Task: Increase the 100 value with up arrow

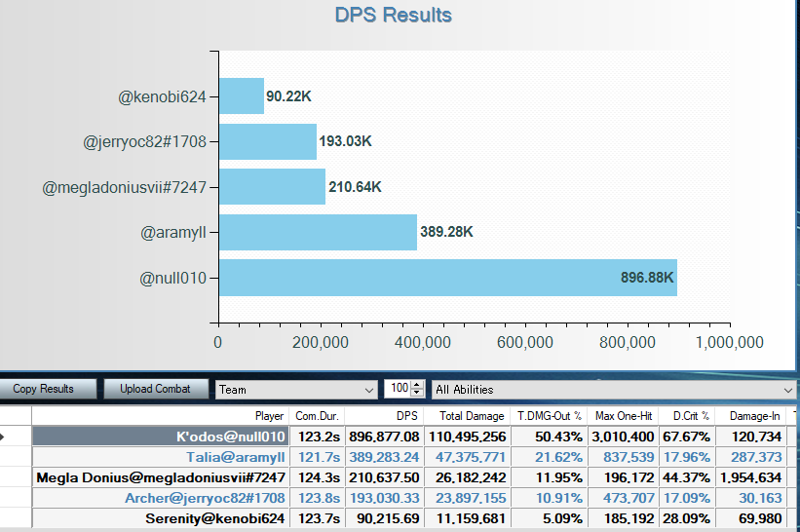Action: point(418,386)
